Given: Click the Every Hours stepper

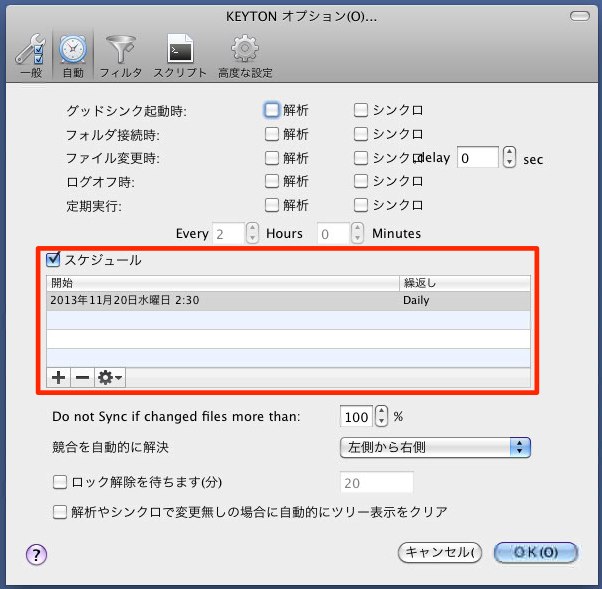Looking at the screenshot, I should 252,233.
